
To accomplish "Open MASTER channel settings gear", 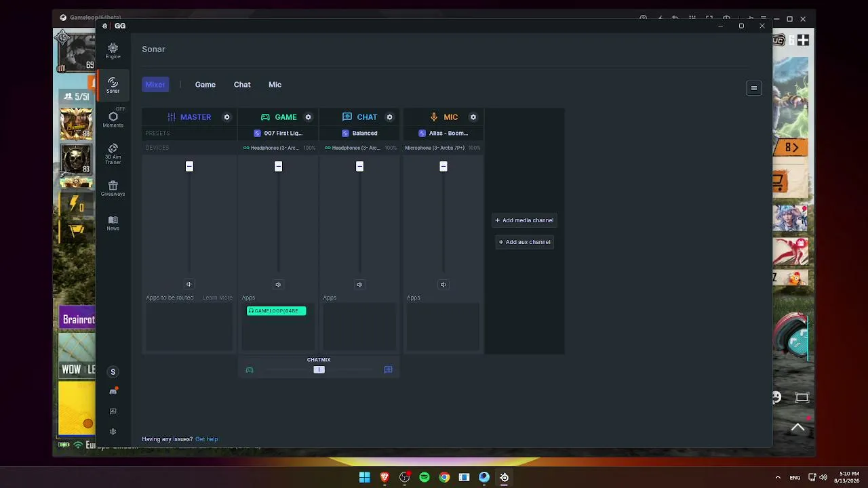I will click(226, 117).
